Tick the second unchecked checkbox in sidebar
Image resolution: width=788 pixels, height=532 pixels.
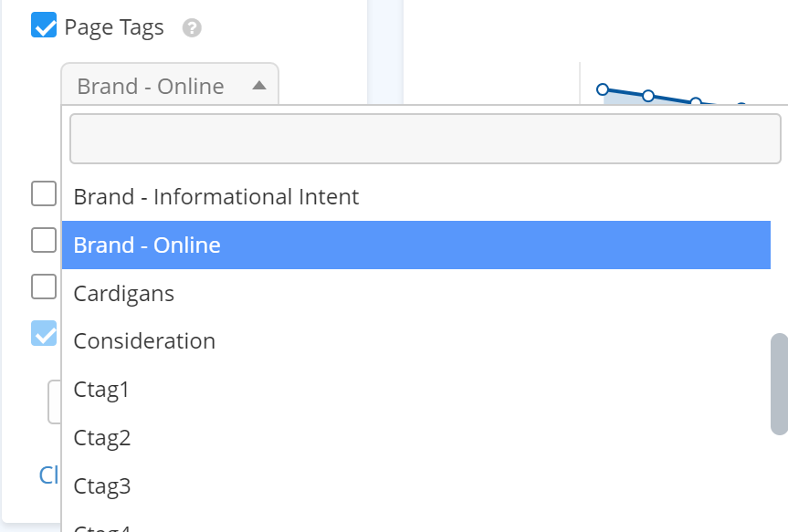(44, 240)
